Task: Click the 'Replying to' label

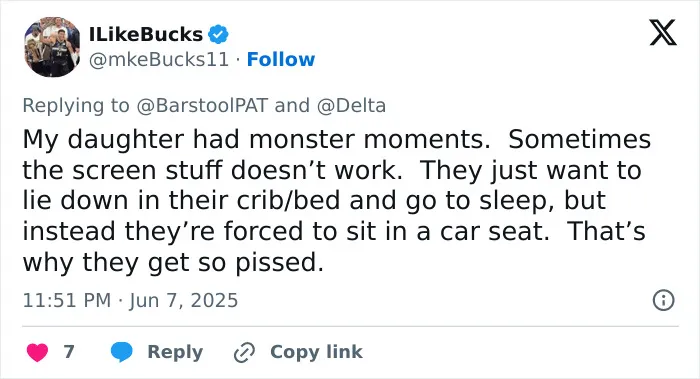Action: click(x=76, y=106)
